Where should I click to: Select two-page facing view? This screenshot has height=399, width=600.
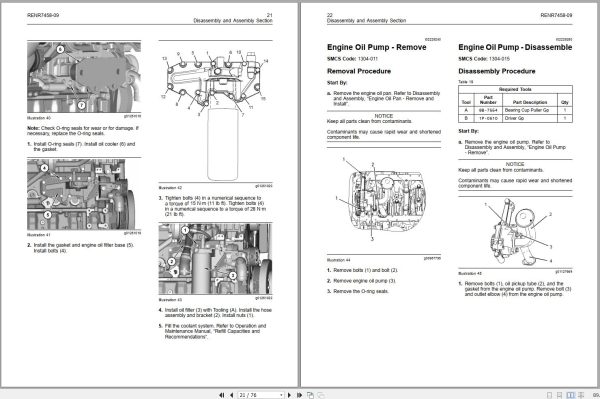tap(571, 395)
